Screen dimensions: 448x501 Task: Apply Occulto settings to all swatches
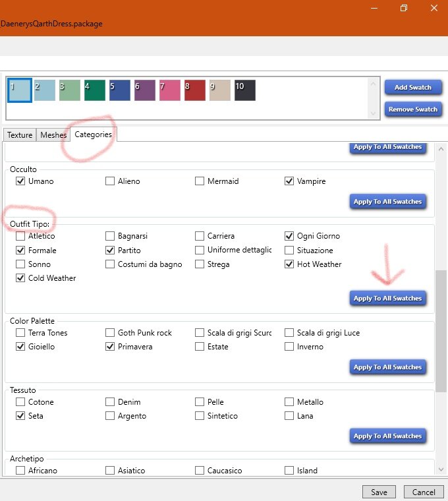(387, 202)
